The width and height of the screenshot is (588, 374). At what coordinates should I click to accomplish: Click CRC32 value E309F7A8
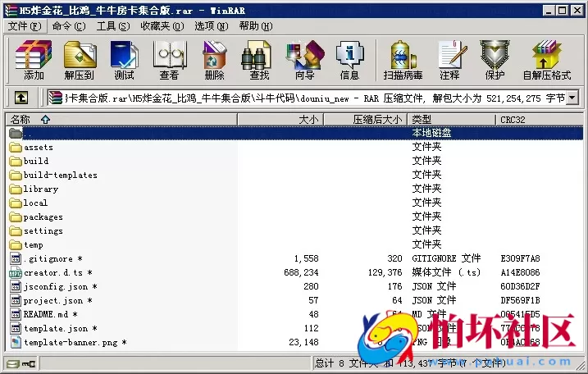[520, 258]
